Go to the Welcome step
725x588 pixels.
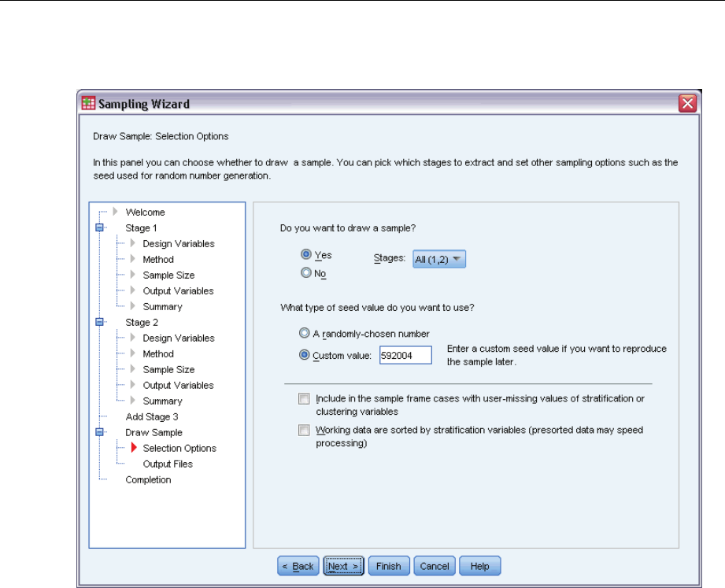click(145, 213)
